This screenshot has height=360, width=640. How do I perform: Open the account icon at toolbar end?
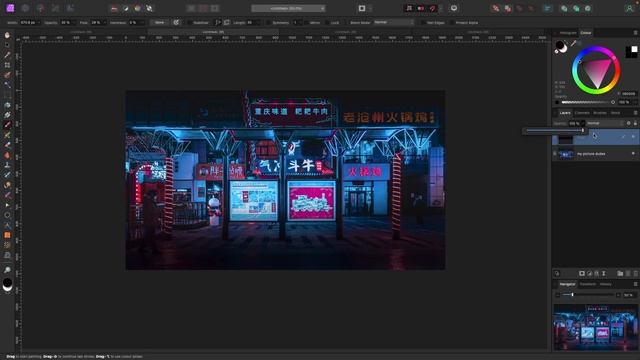[629, 8]
